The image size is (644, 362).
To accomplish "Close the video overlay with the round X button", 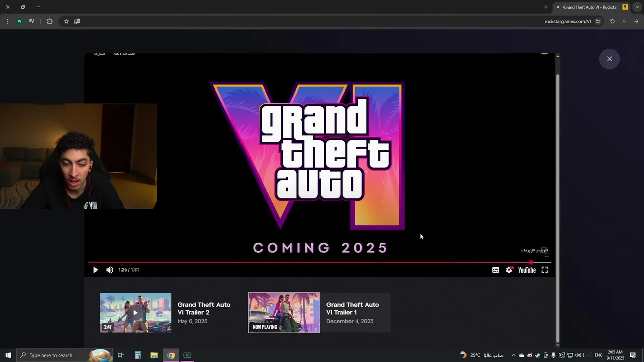I will 609,59.
